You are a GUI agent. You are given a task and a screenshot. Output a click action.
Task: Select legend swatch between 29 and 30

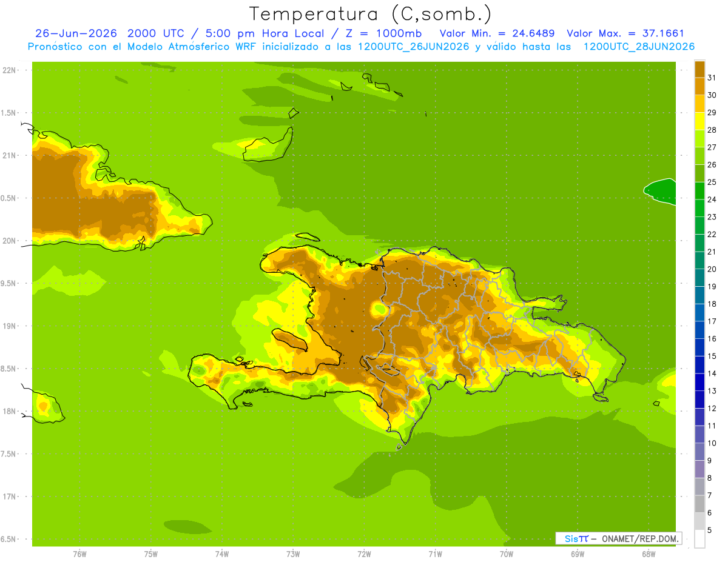pos(699,104)
